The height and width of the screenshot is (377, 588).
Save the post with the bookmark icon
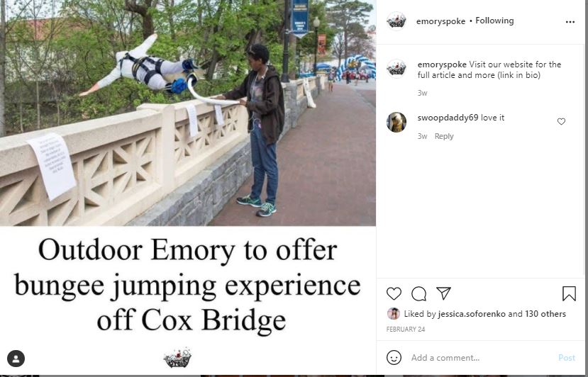(569, 293)
